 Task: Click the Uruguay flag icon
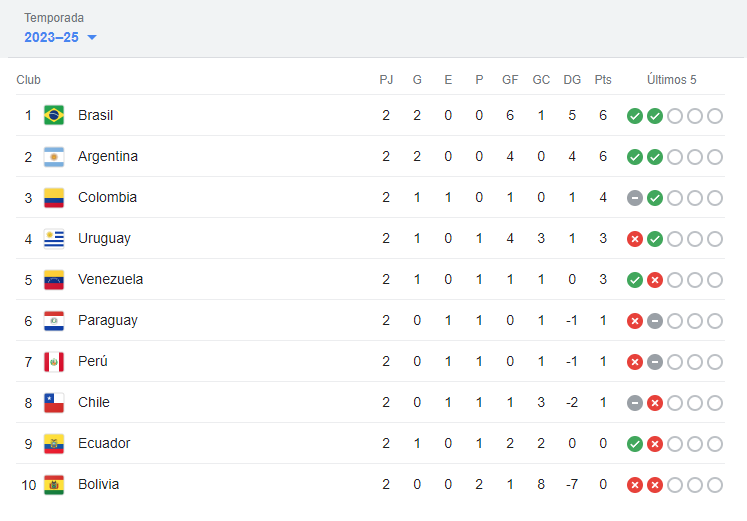[x=54, y=238]
